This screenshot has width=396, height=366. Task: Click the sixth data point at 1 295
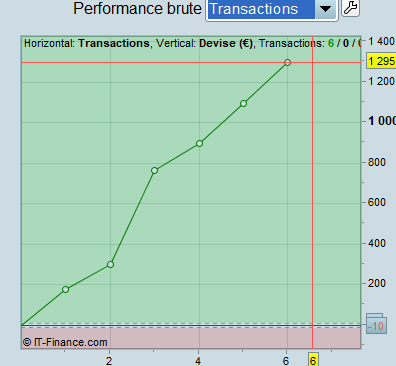(287, 62)
